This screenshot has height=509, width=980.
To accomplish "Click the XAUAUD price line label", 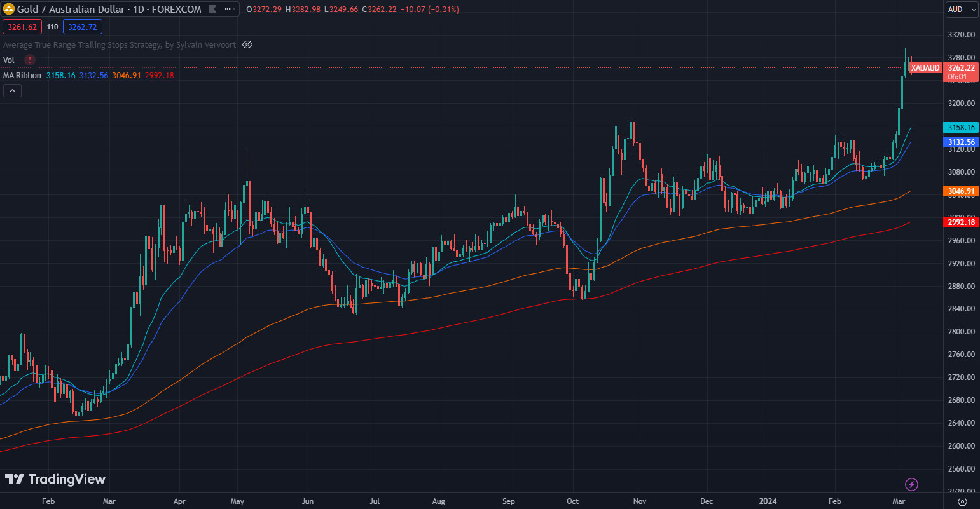I will coord(925,68).
